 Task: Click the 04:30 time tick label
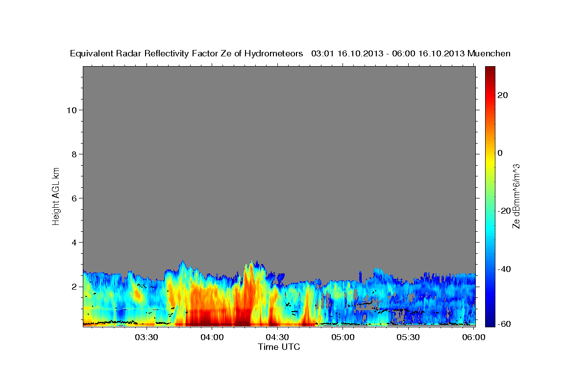pos(277,337)
